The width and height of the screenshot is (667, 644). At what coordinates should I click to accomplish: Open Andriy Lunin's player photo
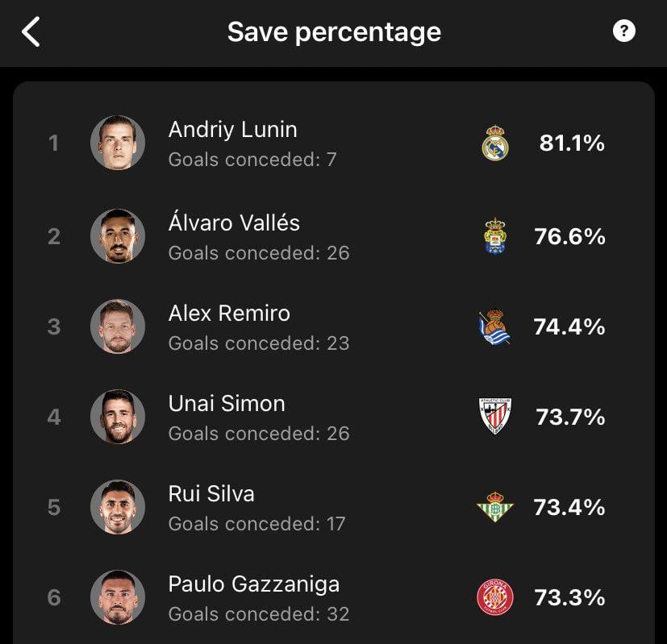[x=118, y=143]
